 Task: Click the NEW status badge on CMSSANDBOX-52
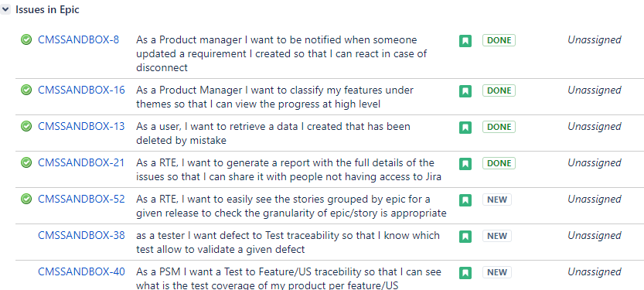[x=497, y=200]
